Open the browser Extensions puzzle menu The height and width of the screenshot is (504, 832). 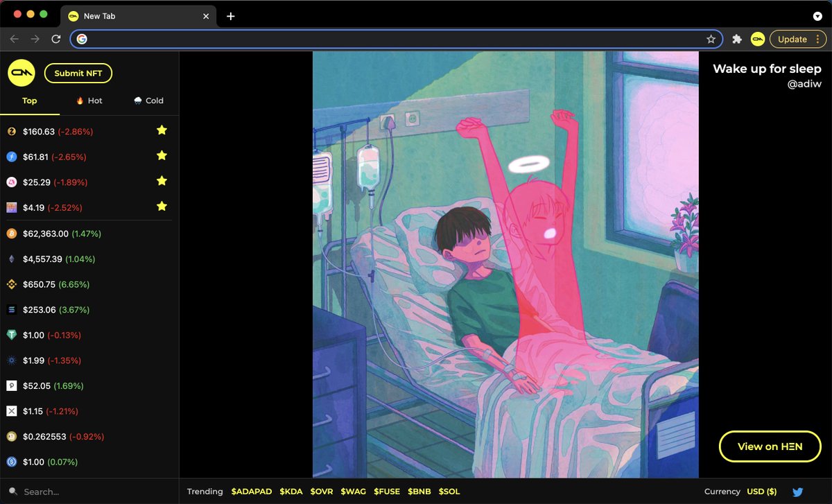click(x=737, y=40)
